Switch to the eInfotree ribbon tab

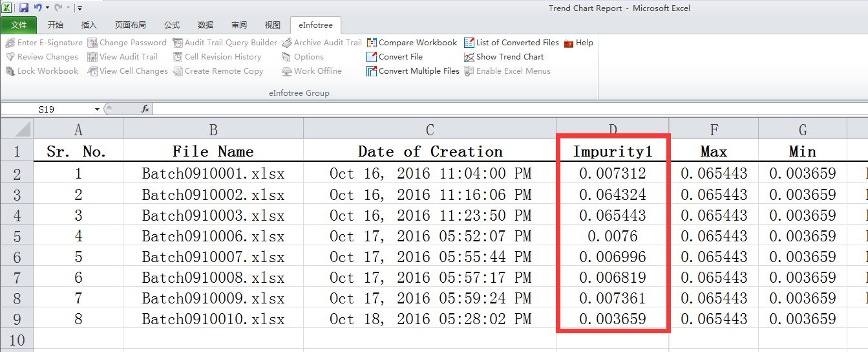(315, 25)
